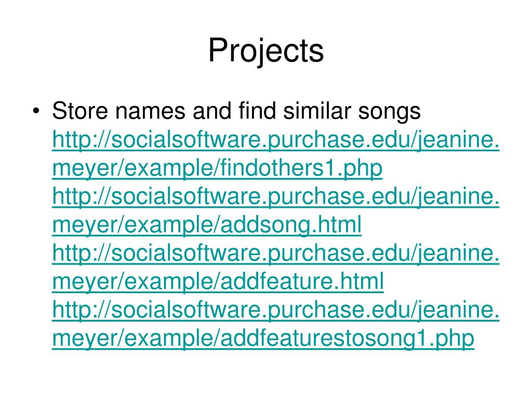Open the addfeature.html example link
Image resolution: width=532 pixels, height=399 pixels.
pyautogui.click(x=218, y=282)
